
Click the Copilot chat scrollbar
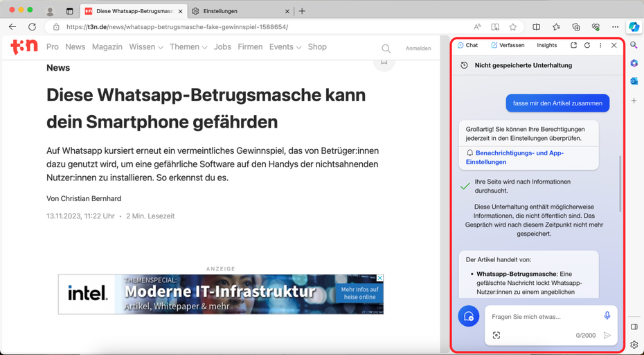pos(620,184)
